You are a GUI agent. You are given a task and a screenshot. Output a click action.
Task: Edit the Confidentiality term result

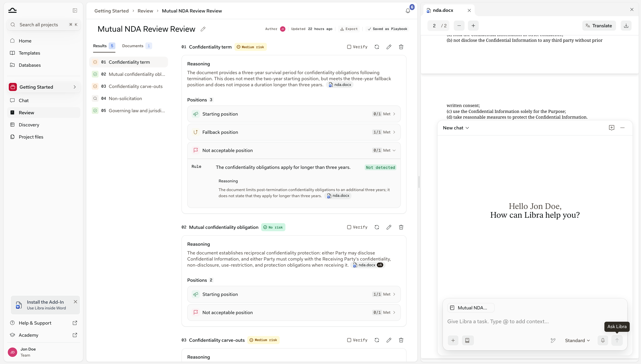pos(389,47)
